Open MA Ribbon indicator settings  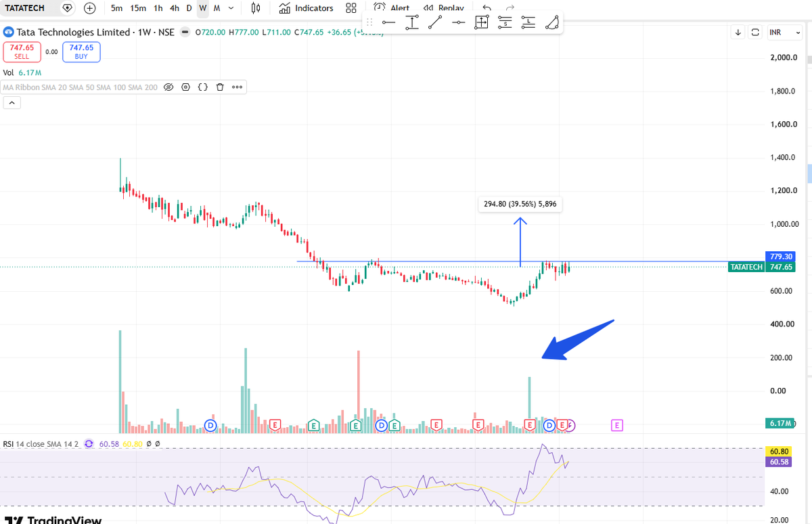[x=185, y=87]
